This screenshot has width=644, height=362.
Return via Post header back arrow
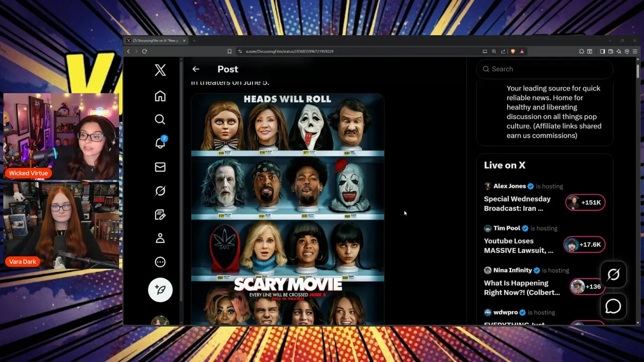pyautogui.click(x=196, y=69)
